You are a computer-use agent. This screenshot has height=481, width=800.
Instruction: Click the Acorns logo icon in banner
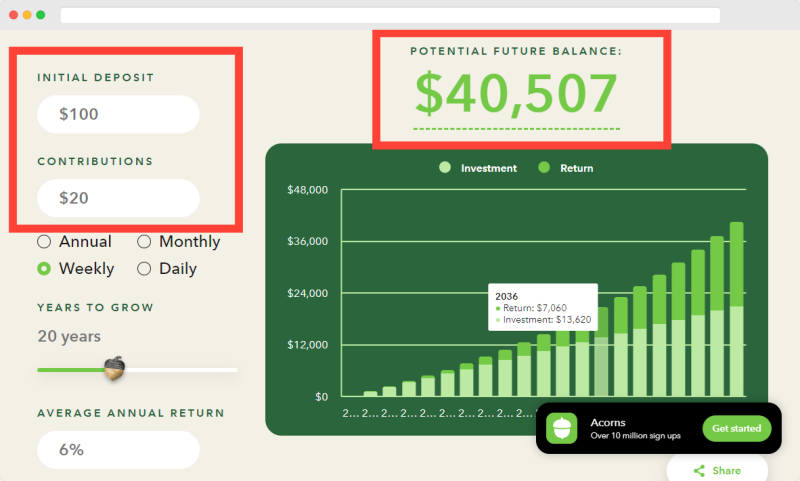[561, 428]
